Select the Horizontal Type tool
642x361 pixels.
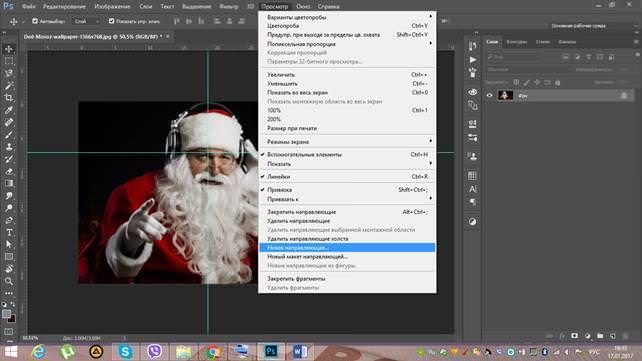tap(9, 232)
